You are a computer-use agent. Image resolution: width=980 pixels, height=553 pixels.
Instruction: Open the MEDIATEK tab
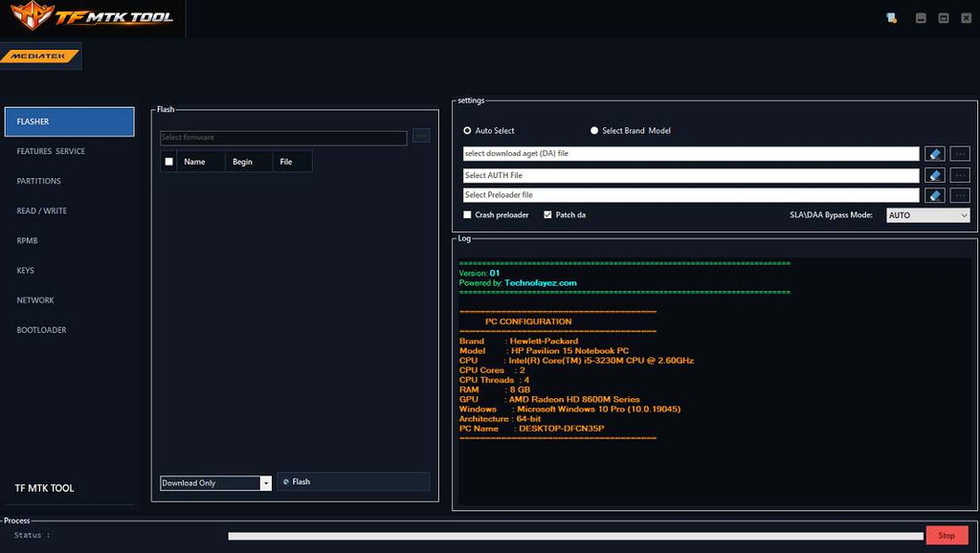pyautogui.click(x=40, y=56)
